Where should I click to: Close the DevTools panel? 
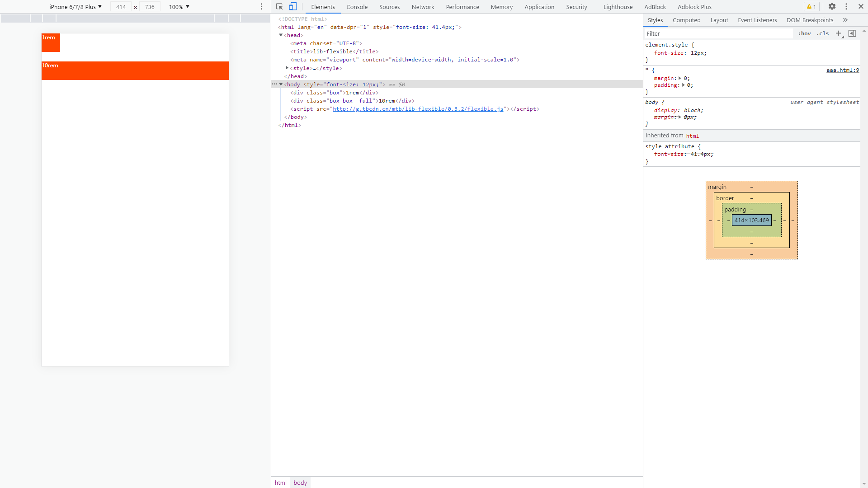(861, 7)
